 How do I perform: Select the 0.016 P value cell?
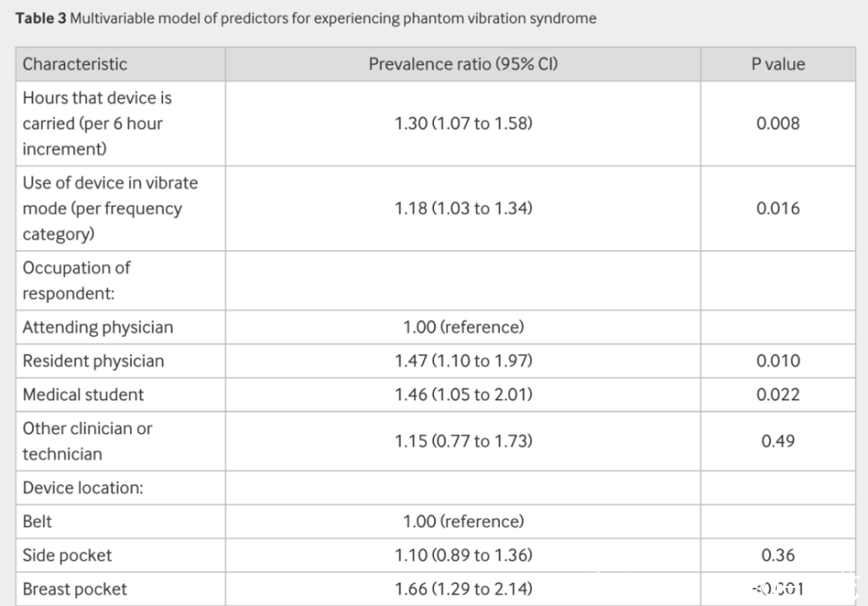click(x=778, y=208)
